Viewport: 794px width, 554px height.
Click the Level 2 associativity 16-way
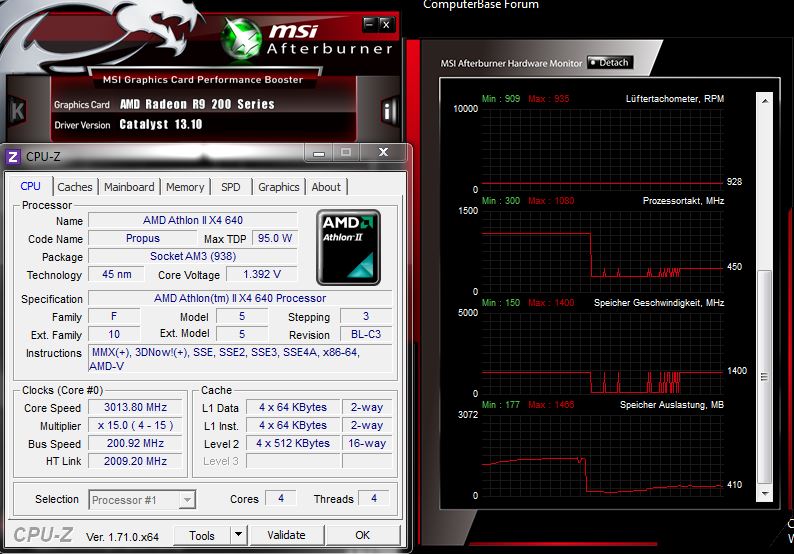pos(367,443)
